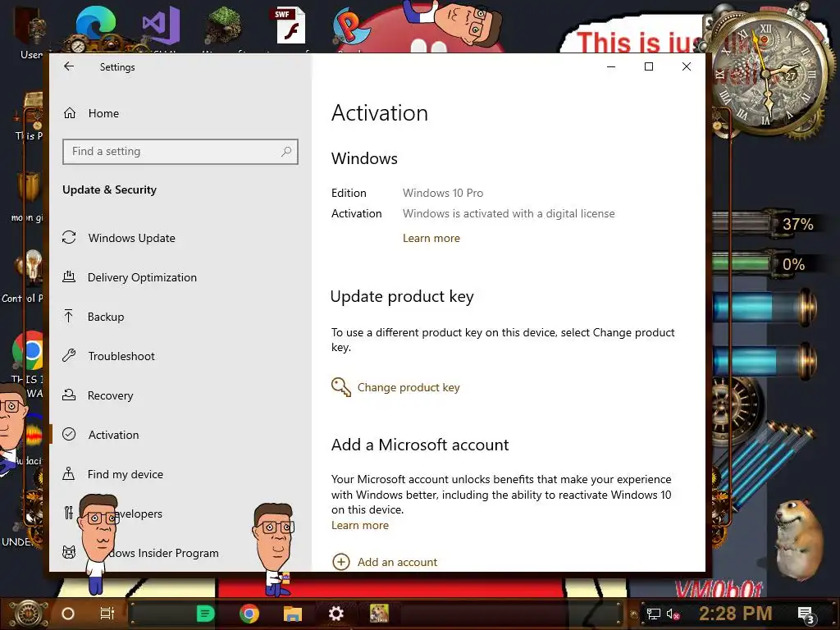The image size is (840, 630).
Task: Click the Find a setting search box
Action: [x=180, y=152]
